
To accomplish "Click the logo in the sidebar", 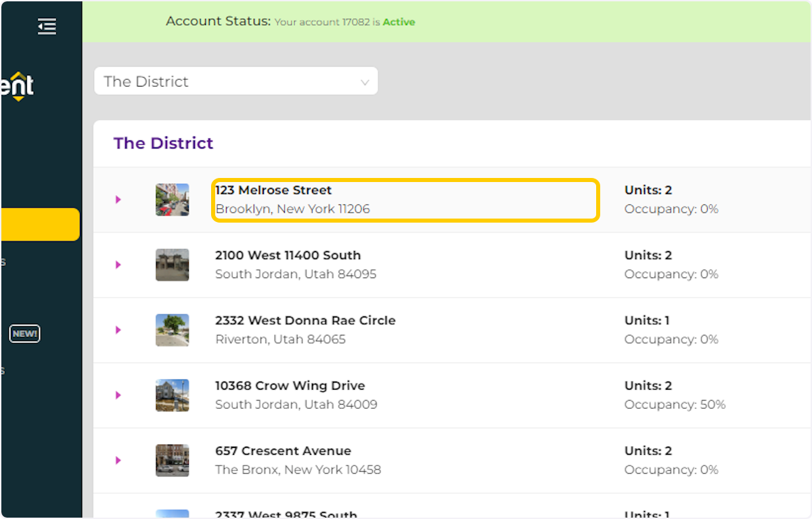I will click(x=18, y=87).
